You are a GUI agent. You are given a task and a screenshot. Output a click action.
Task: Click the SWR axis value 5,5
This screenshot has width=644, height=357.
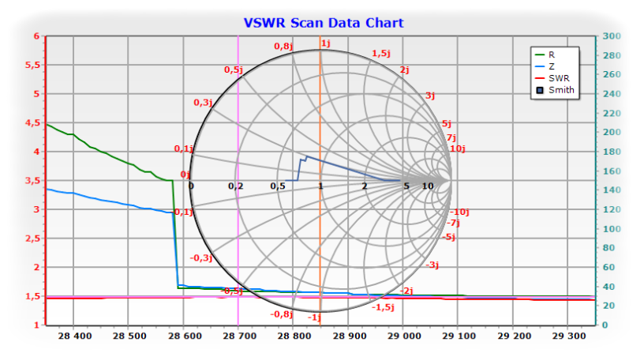33,65
